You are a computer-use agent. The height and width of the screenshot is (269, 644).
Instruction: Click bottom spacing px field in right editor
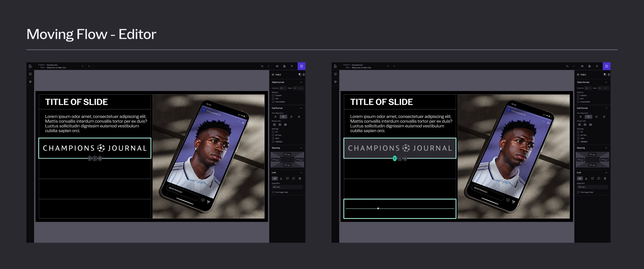coord(592,165)
